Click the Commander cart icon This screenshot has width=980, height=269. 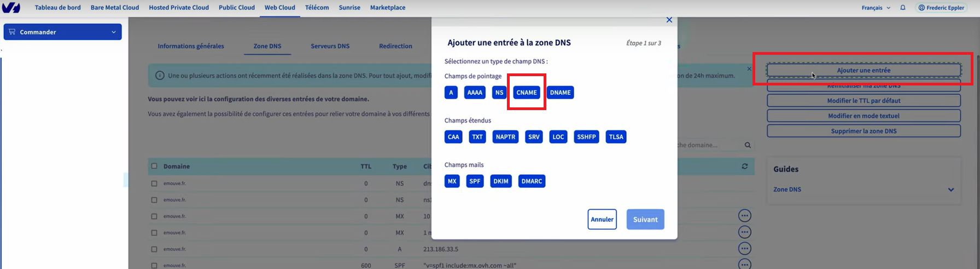click(12, 32)
